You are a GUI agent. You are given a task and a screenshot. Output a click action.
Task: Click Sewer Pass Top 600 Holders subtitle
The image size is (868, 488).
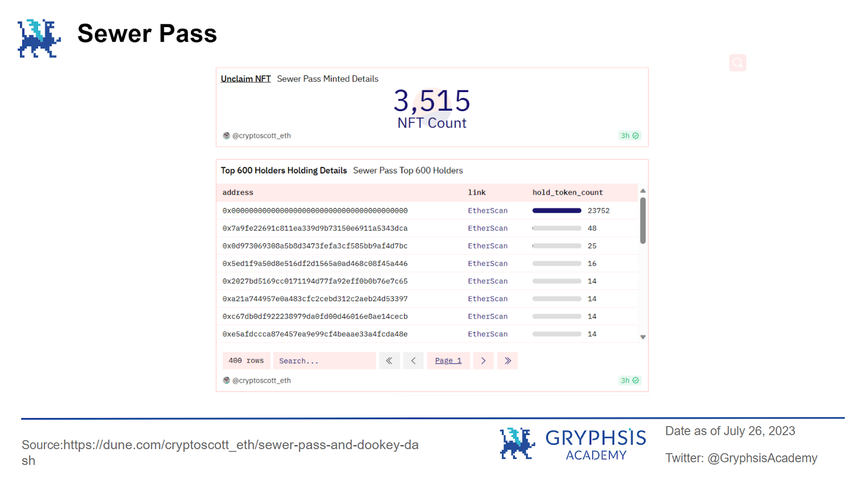[x=408, y=170]
